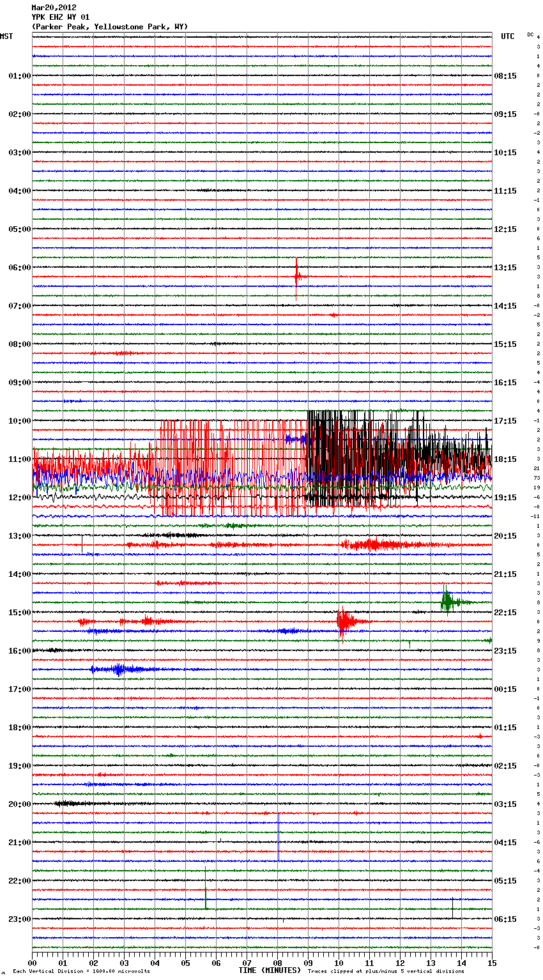This screenshot has width=543, height=980.
Task: Click the 05:15 UTC time label
Action: point(505,881)
